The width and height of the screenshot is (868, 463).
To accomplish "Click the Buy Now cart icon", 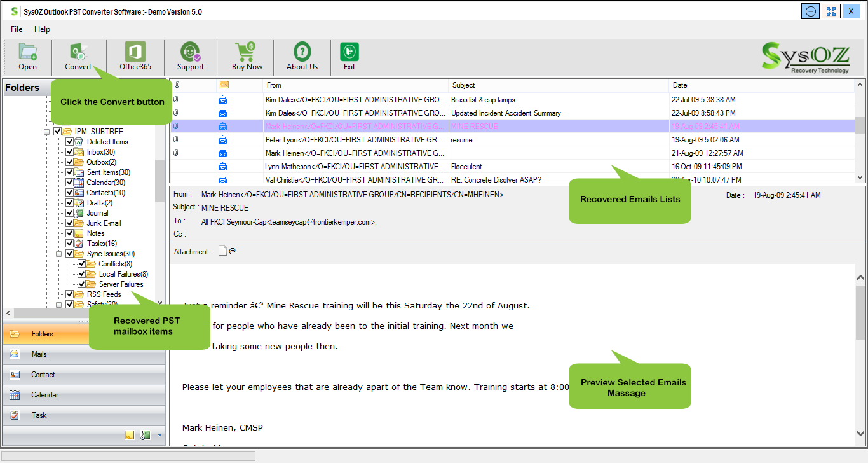I will click(247, 57).
